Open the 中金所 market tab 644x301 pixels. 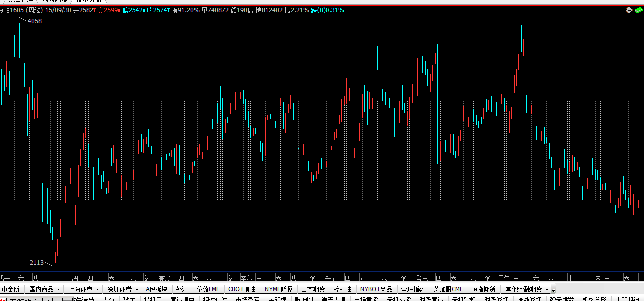[11, 289]
